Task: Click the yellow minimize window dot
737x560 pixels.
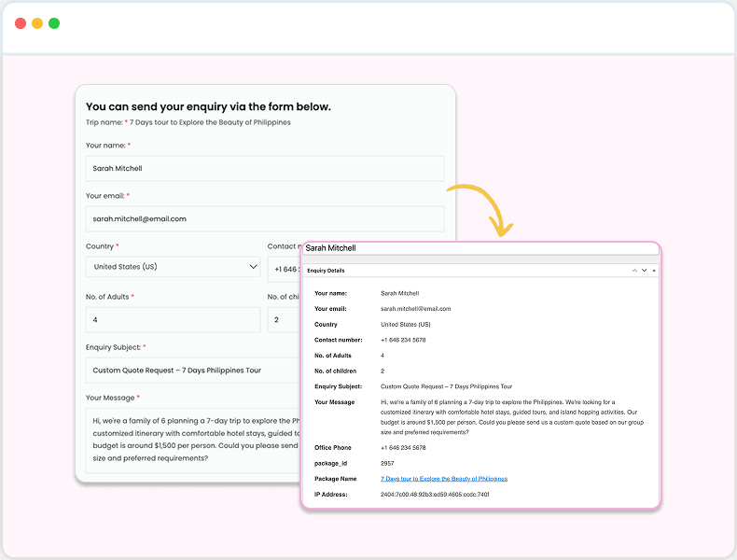Action: coord(37,23)
